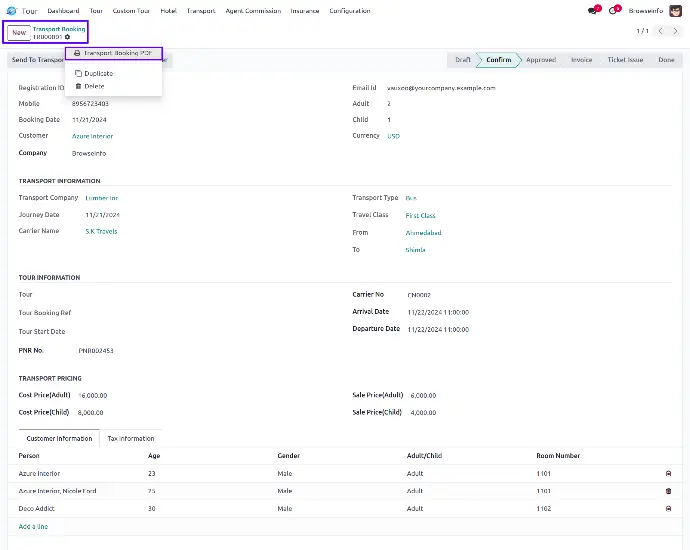Go to next record arrow
Image resolution: width=690 pixels, height=550 pixels.
[x=676, y=32]
